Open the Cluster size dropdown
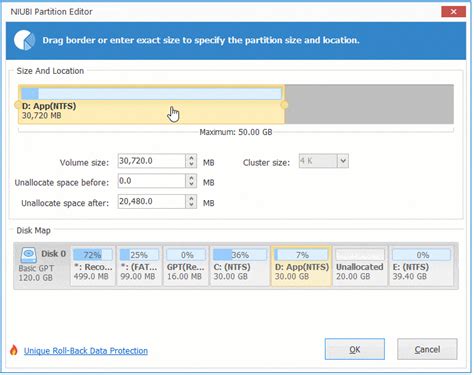474x375 pixels. [x=343, y=161]
